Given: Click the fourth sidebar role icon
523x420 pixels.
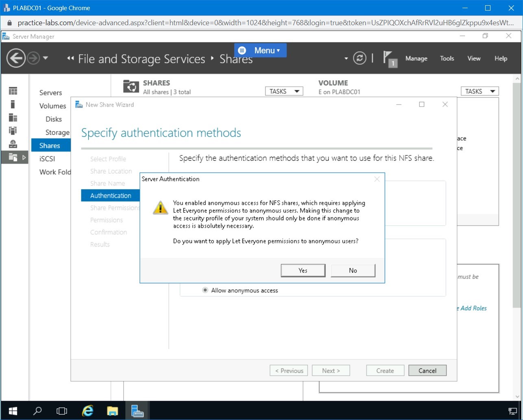Looking at the screenshot, I should [x=13, y=131].
